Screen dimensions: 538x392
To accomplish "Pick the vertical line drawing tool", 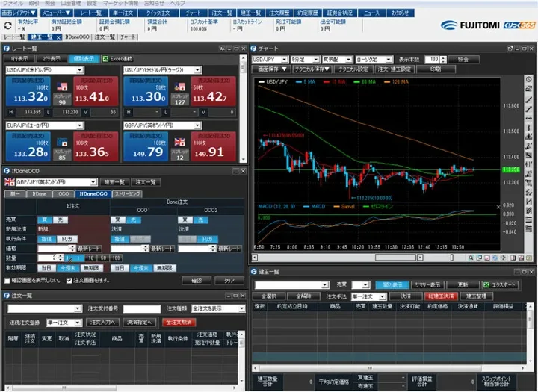I will [529, 128].
